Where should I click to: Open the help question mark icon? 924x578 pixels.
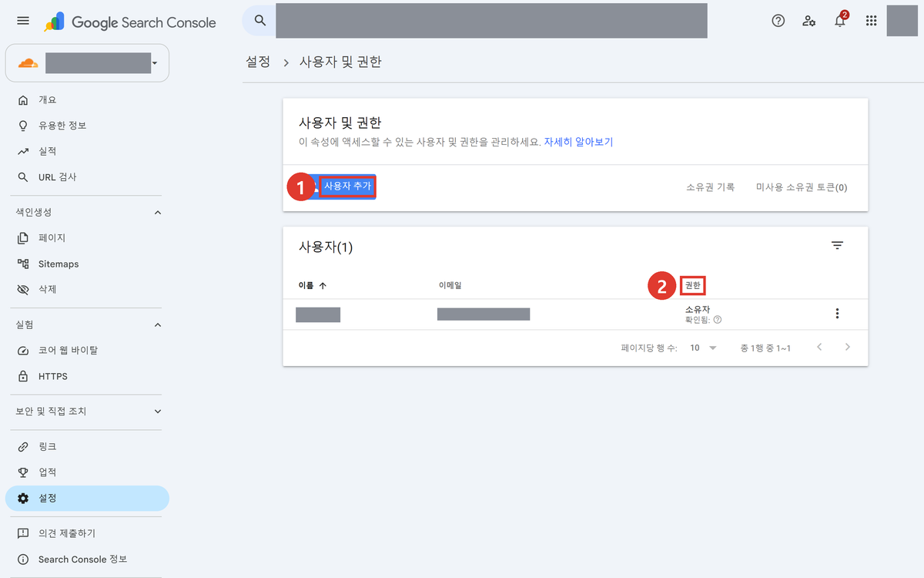click(778, 21)
